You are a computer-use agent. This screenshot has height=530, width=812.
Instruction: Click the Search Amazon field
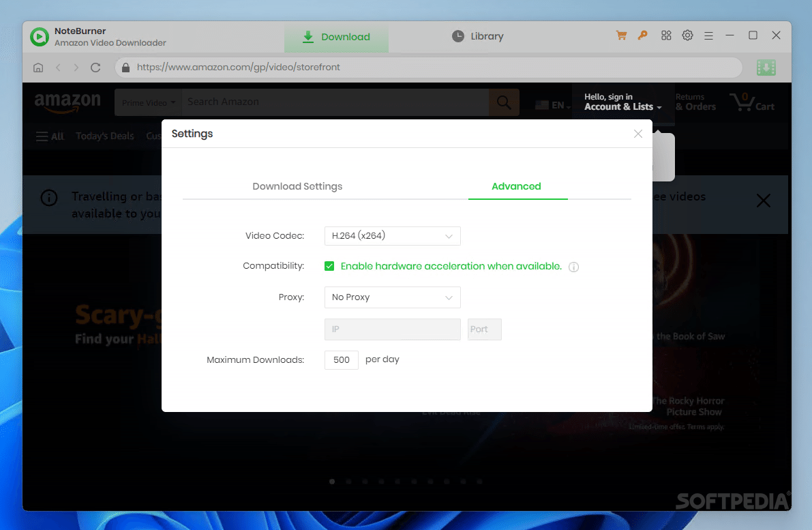tap(335, 102)
